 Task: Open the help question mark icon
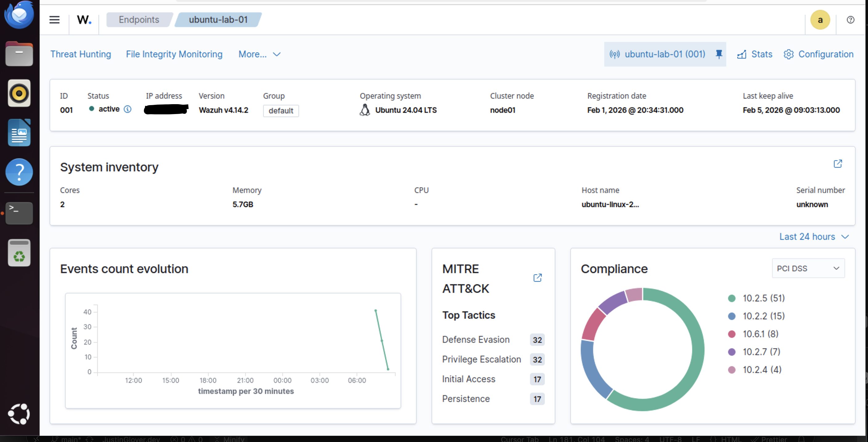coord(850,20)
